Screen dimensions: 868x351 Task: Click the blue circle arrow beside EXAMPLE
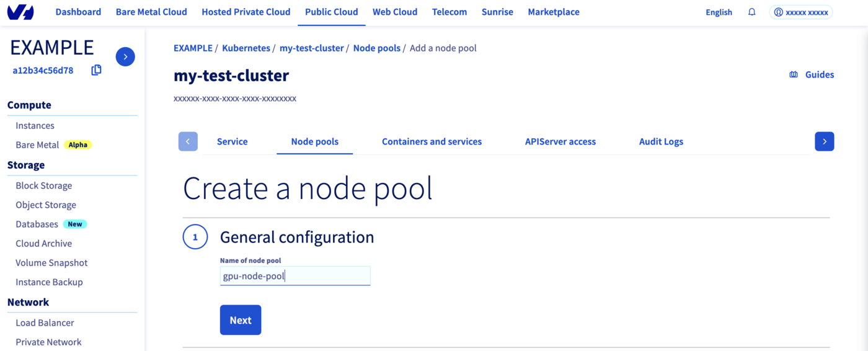(125, 56)
